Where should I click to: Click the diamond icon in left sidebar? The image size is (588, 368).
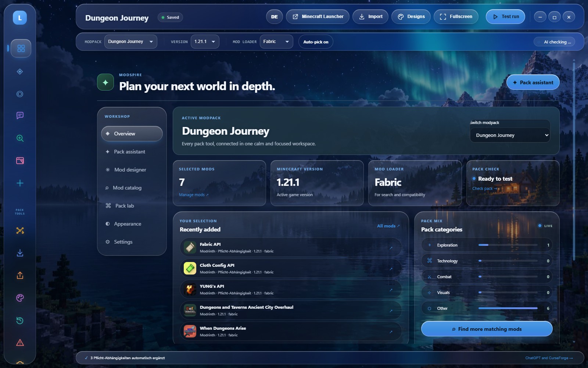20,71
